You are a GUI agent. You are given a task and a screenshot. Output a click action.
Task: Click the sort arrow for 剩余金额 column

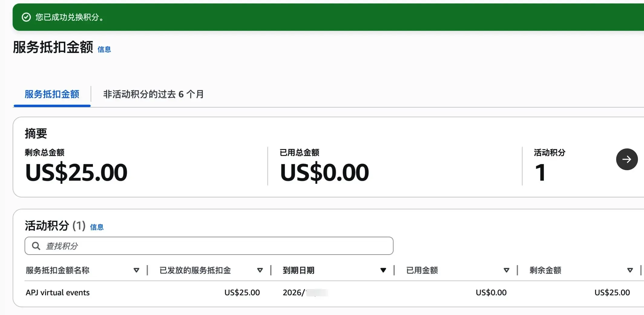630,270
